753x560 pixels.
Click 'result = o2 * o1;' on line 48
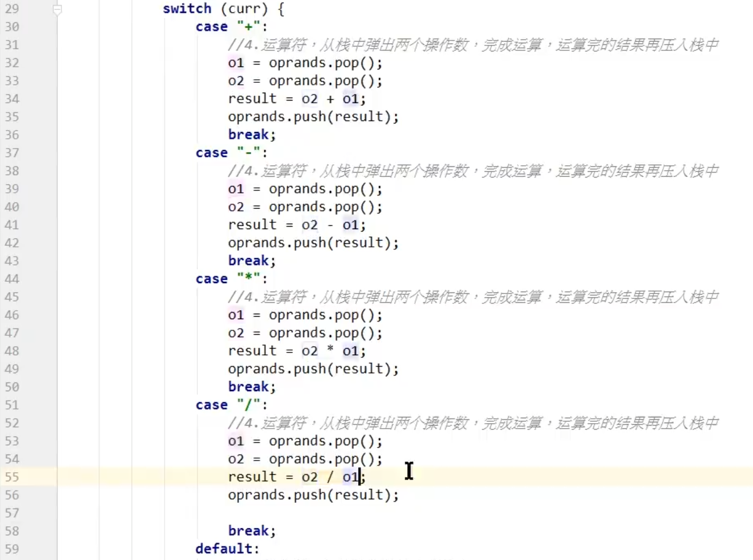point(297,351)
